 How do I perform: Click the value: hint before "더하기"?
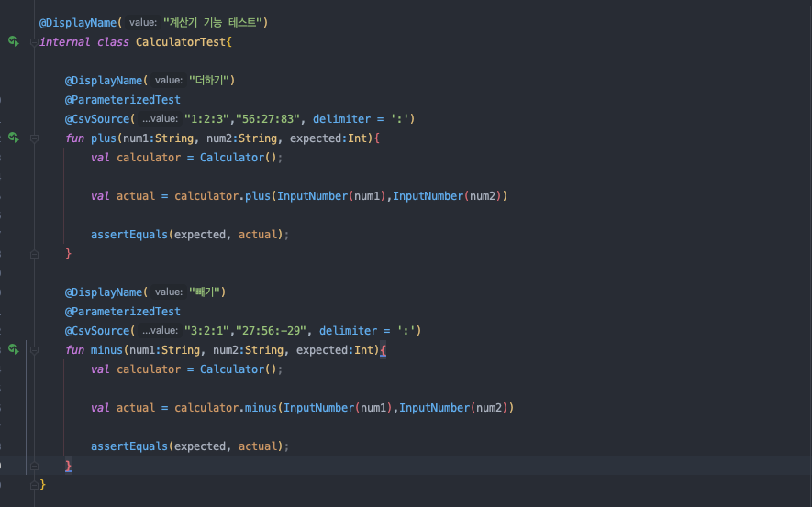click(x=169, y=80)
